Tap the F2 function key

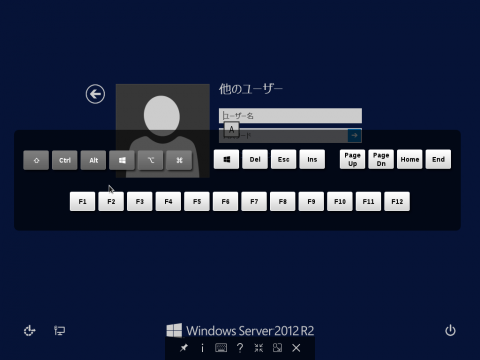pos(111,201)
